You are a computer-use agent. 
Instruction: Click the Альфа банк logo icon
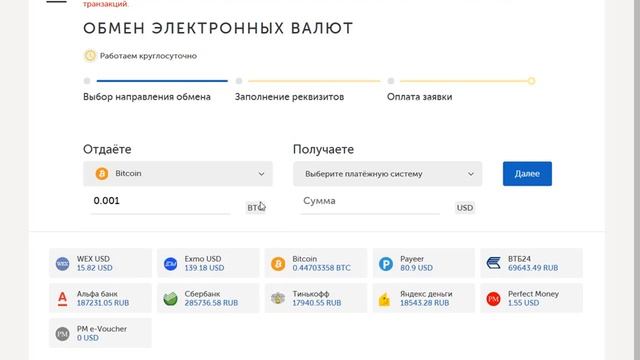(62, 299)
